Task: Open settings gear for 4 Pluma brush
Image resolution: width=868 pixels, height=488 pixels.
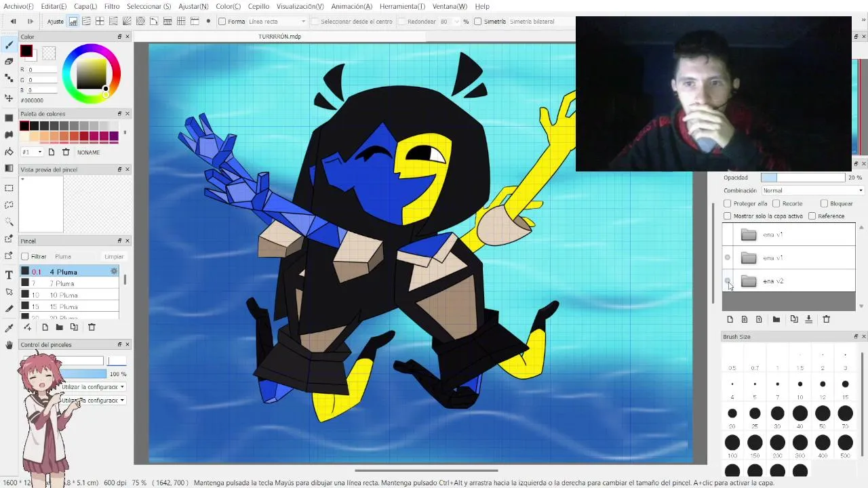Action: 114,272
